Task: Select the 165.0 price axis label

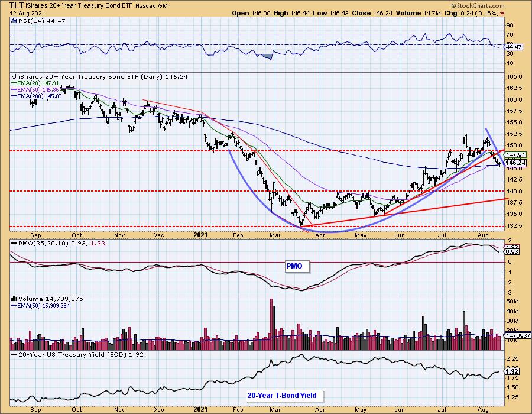Action: coord(515,77)
